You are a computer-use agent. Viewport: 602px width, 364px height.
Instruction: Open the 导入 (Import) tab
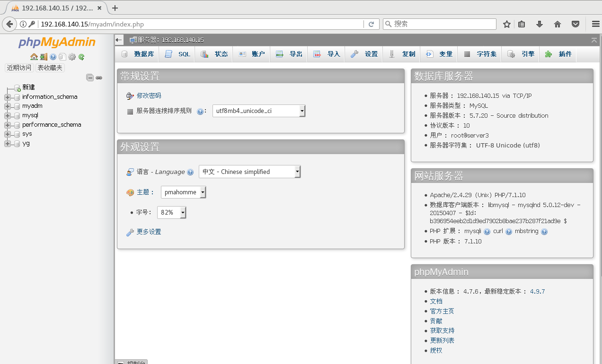click(327, 54)
